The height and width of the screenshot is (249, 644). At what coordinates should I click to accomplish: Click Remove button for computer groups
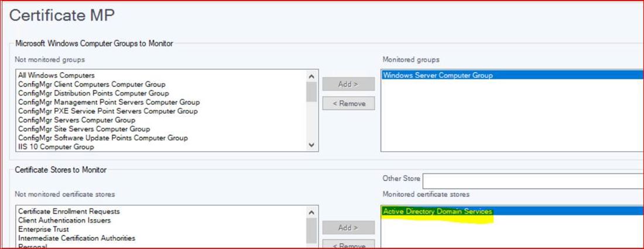348,104
